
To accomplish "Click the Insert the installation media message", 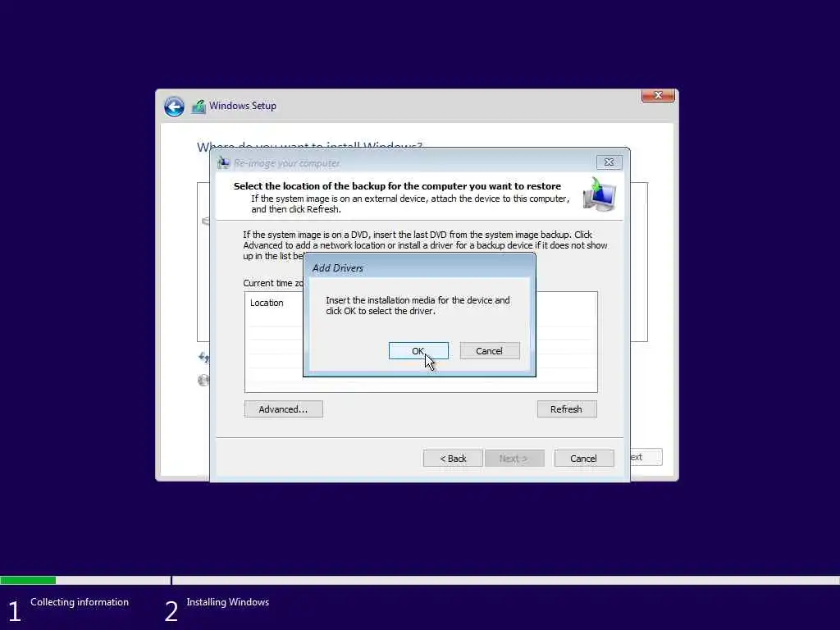I will [418, 305].
